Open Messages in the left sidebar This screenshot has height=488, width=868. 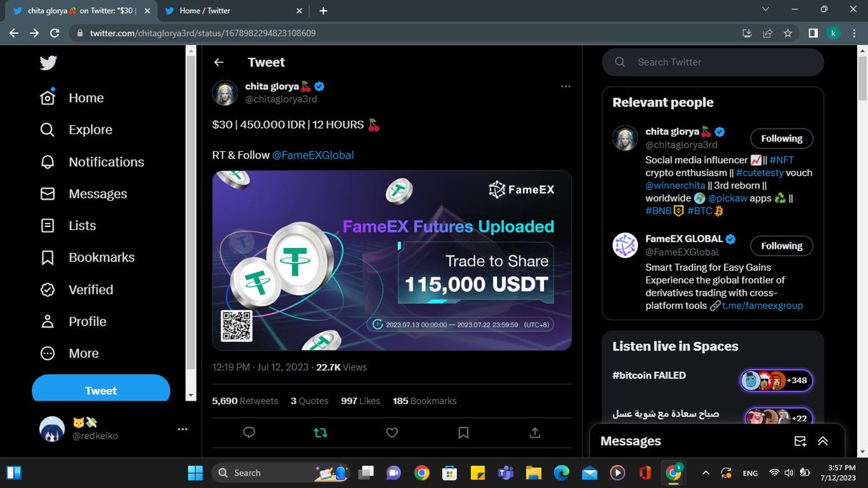[x=83, y=194]
